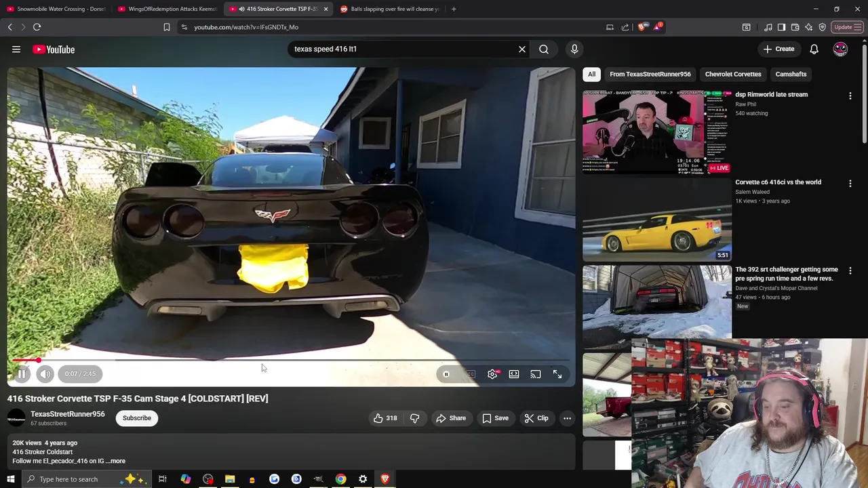Viewport: 868px width, 488px height.
Task: Go back in browser history
Action: click(x=10, y=27)
